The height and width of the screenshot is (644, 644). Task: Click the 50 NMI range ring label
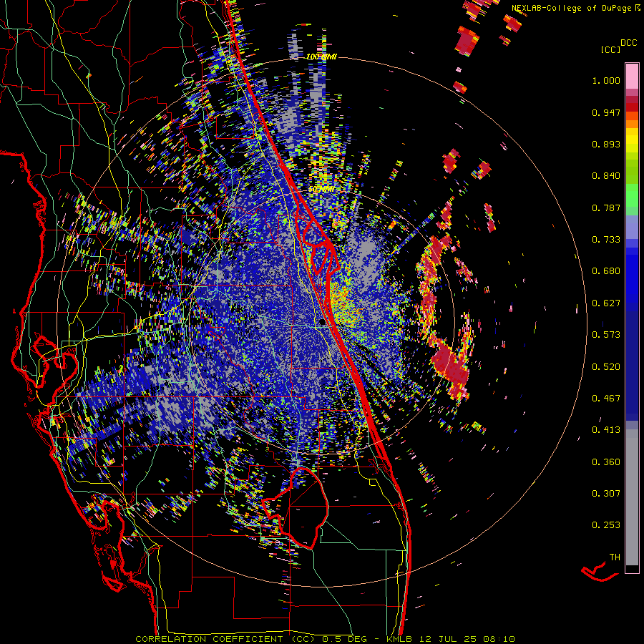pos(321,190)
